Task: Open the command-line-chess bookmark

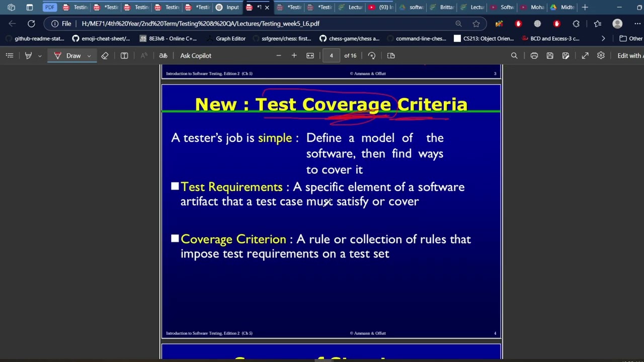Action: (x=416, y=38)
